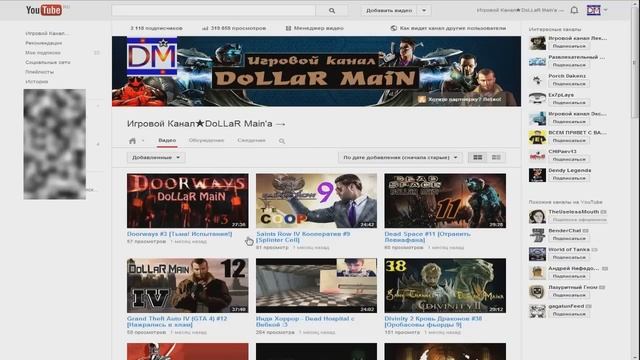The width and height of the screenshot is (640, 360).
Task: Open the Dead Hospital horror video thumbnail
Action: click(316, 285)
